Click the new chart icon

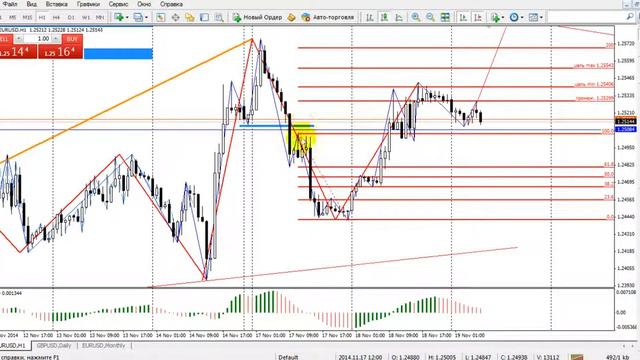click(119, 17)
